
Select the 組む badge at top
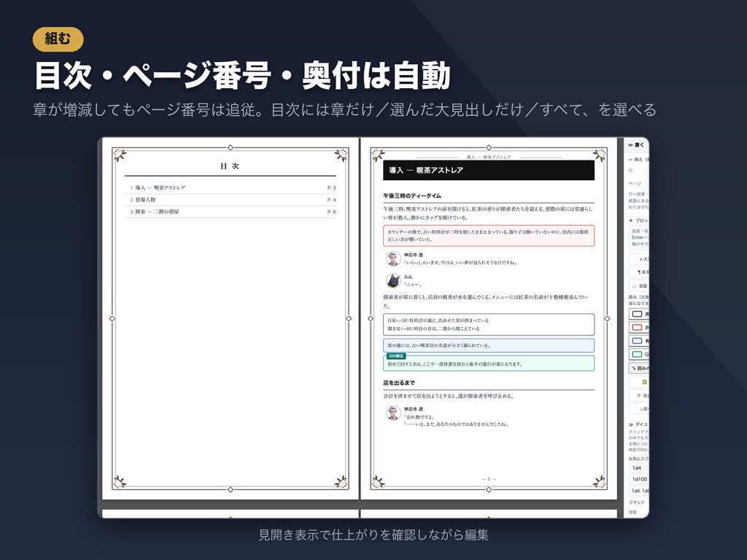(58, 39)
